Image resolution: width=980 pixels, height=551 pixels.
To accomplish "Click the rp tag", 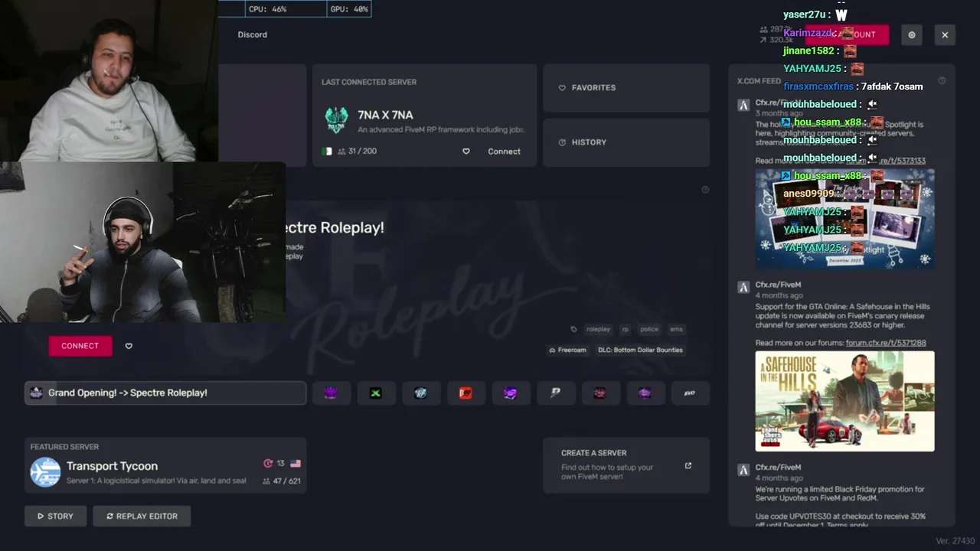I will point(625,329).
